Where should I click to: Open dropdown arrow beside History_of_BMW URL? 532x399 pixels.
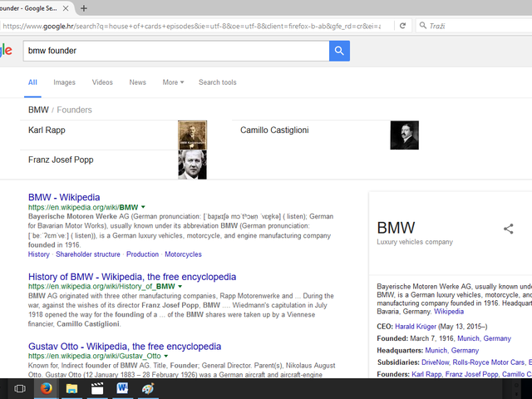pos(180,286)
